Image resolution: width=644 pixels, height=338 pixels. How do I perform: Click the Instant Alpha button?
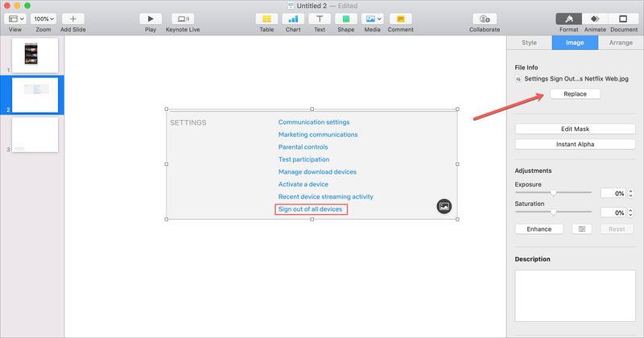575,144
